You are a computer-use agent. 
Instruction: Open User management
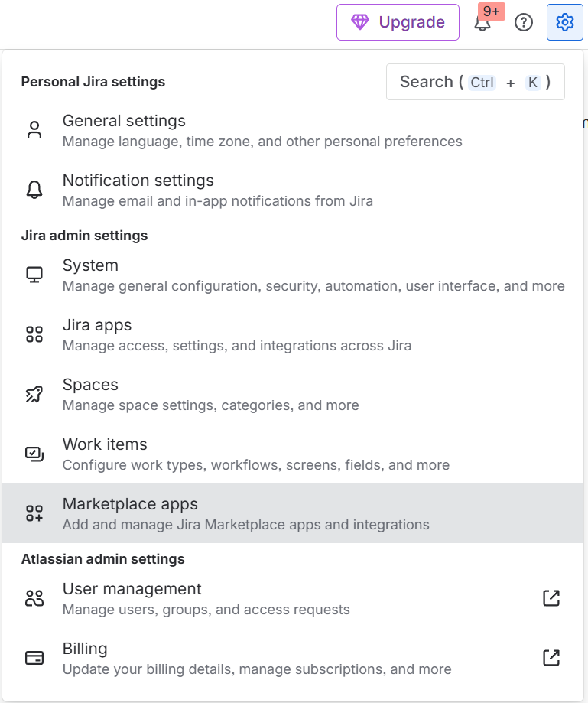coord(293,598)
